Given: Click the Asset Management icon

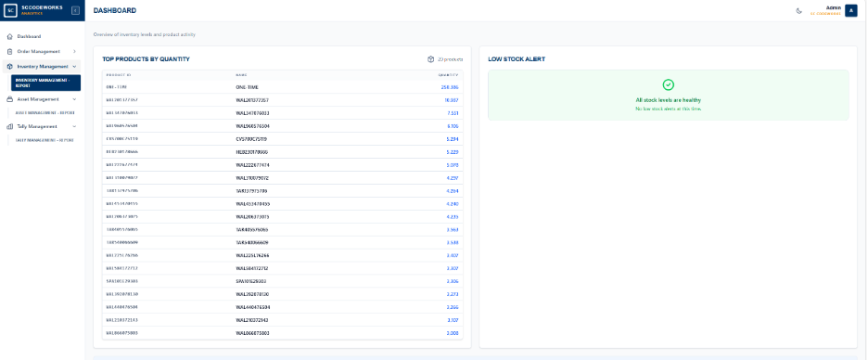Looking at the screenshot, I should tap(9, 99).
